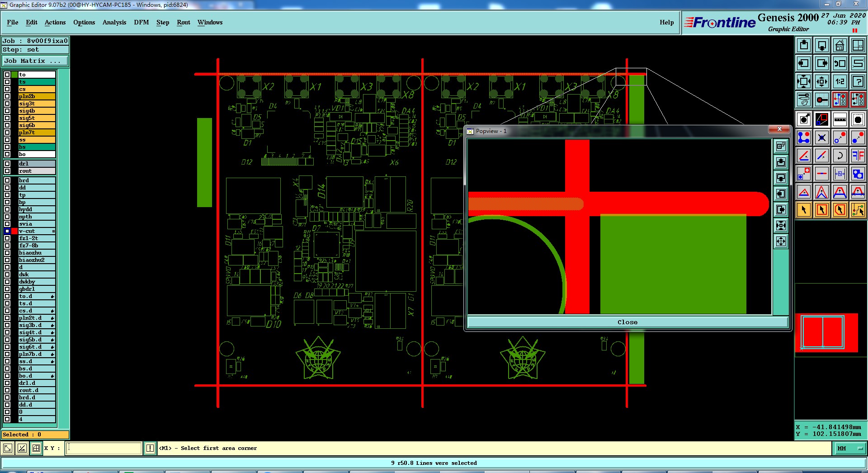The image size is (868, 473).
Task: Select the 'npth' layer name
Action: (37, 217)
